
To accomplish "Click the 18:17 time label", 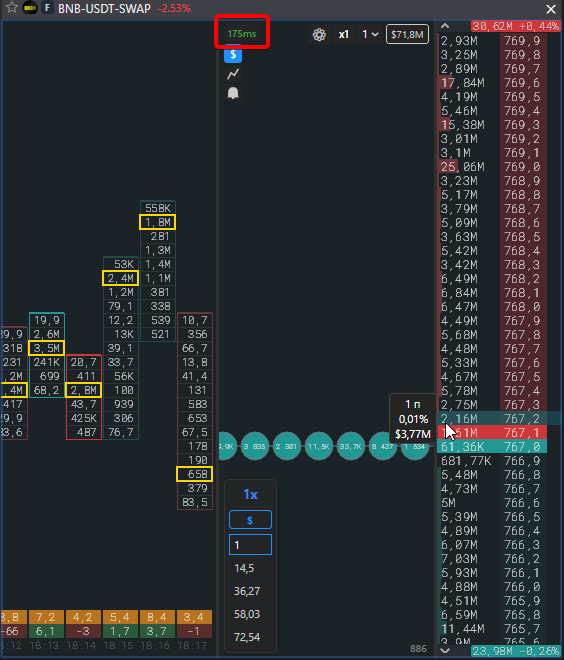I will 192,646.
